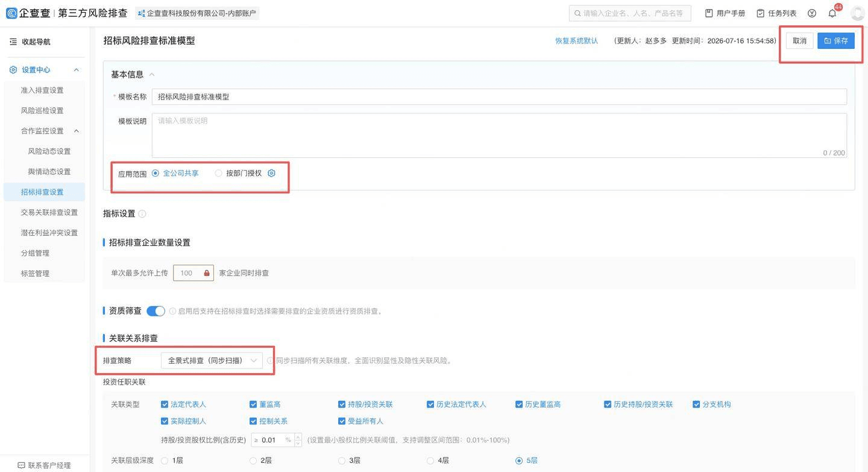
Task: Click the 取消 button
Action: point(800,41)
